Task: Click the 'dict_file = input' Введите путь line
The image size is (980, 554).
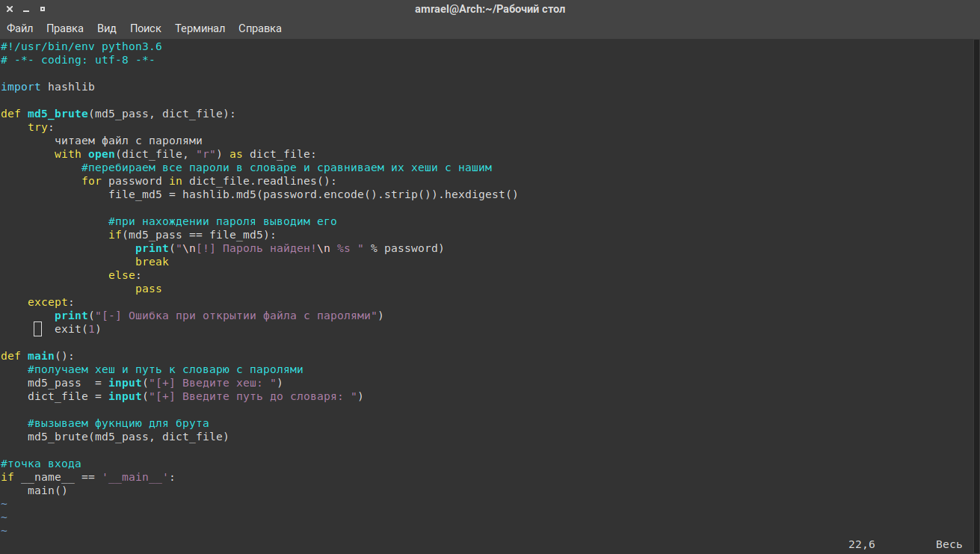Action: (196, 396)
